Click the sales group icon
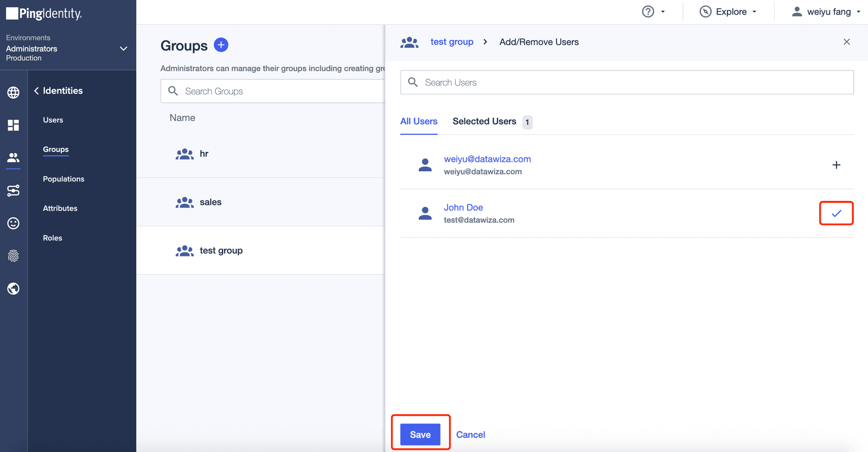 [x=184, y=202]
